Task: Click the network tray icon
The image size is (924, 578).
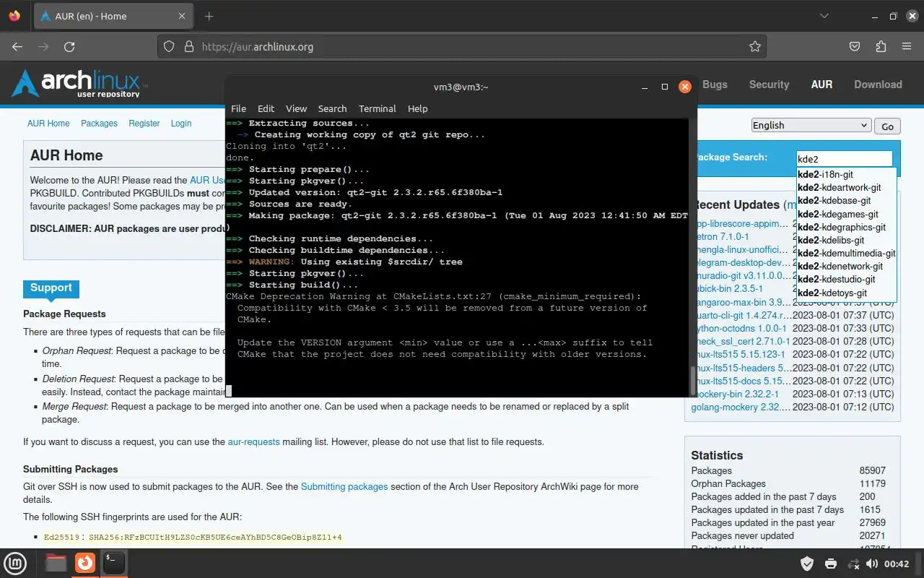Action: (853, 564)
